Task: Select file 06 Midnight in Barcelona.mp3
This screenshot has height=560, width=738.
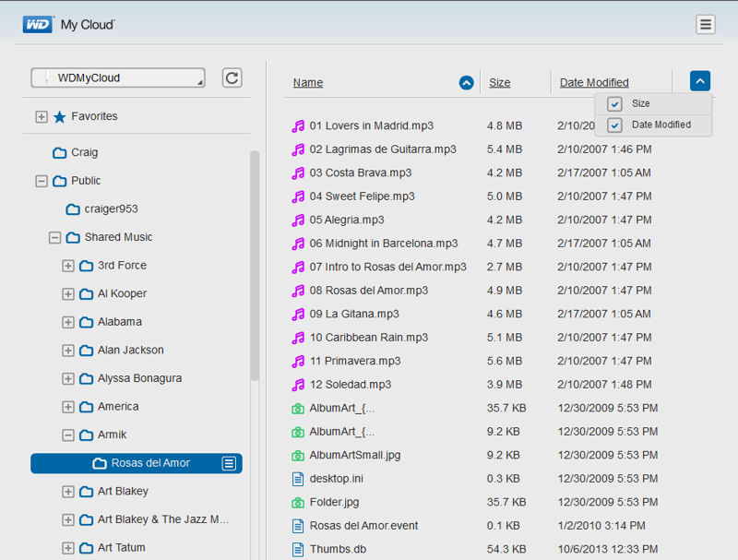Action: tap(384, 244)
